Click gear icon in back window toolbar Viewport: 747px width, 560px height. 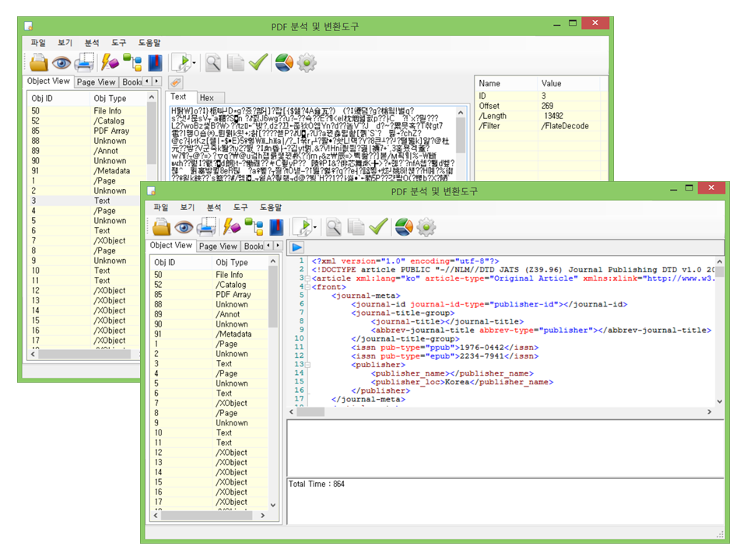pyautogui.click(x=307, y=63)
